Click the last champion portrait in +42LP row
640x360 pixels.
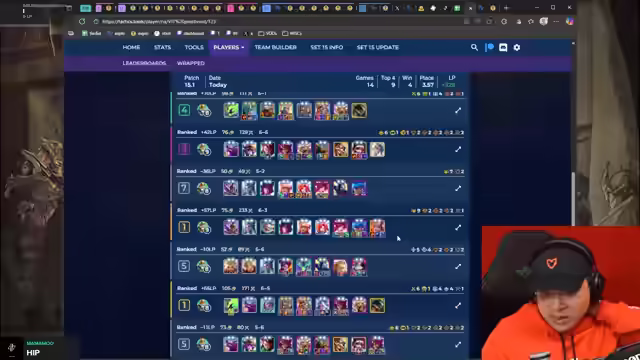pyautogui.click(x=377, y=149)
